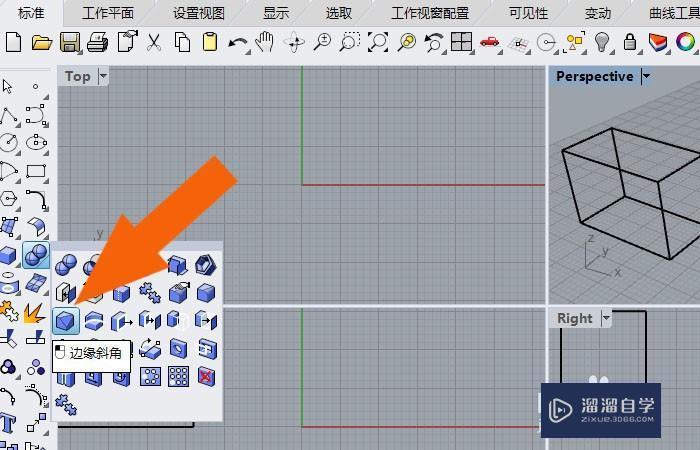
Task: Open the Top viewport dropdown arrow
Action: (103, 76)
